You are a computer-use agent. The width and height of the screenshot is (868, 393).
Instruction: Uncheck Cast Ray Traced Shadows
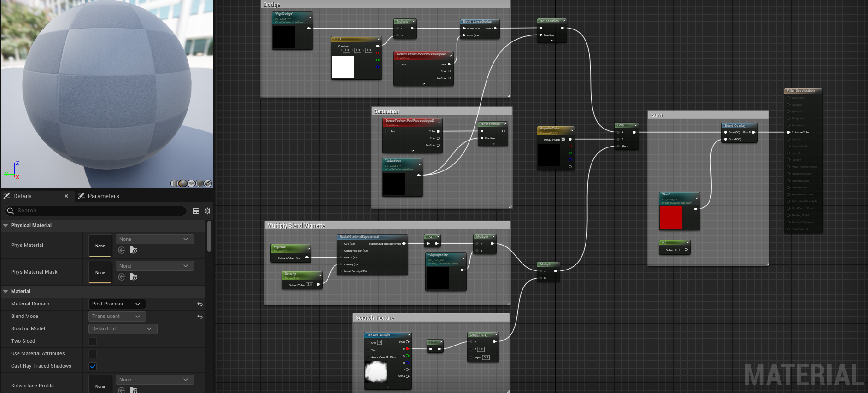[93, 366]
